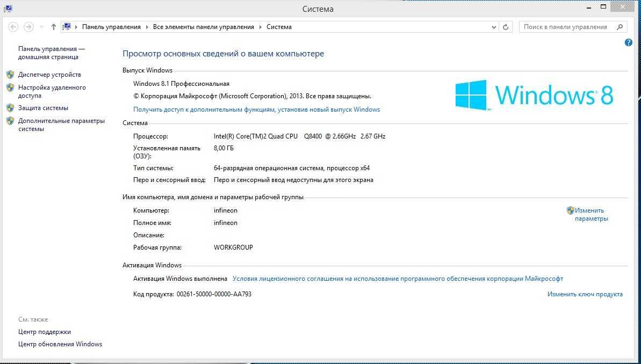This screenshot has width=641, height=364.
Task: Open Диспетчер устройств
Action: (x=49, y=75)
